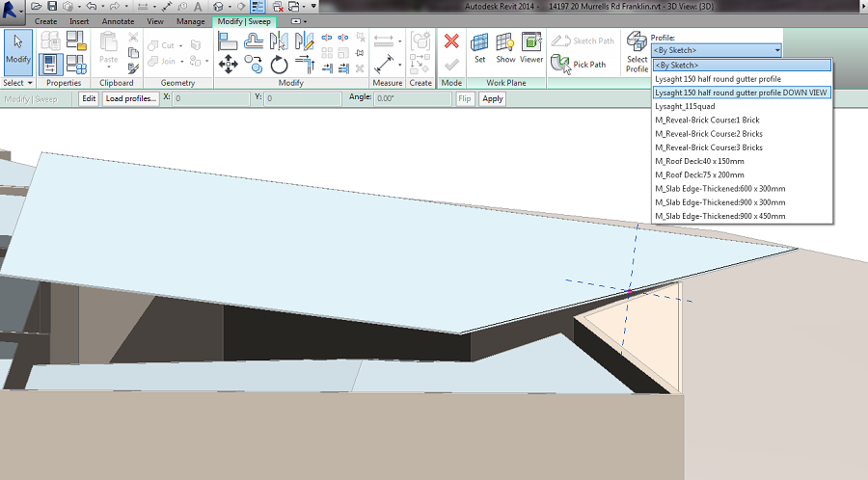Viewport: 868px width, 480px height.
Task: Expand the Switch Windows dropdown arrow
Action: click(x=304, y=7)
